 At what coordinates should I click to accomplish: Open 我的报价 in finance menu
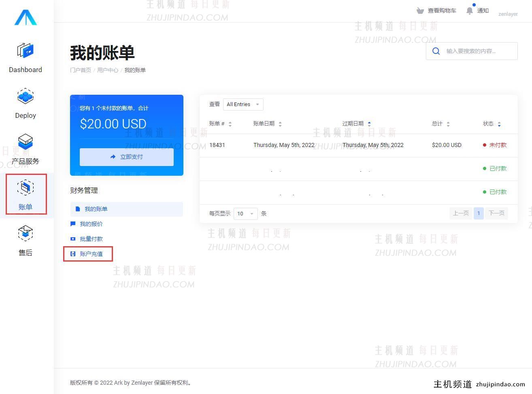91,224
